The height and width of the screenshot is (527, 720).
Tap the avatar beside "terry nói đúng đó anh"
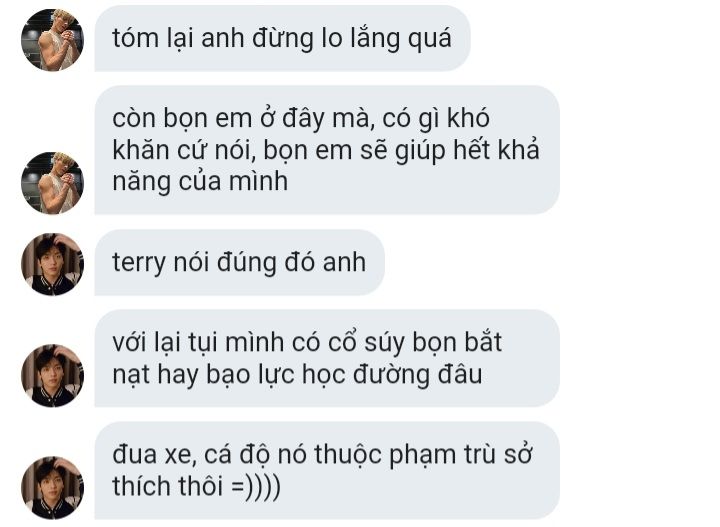pos(52,264)
